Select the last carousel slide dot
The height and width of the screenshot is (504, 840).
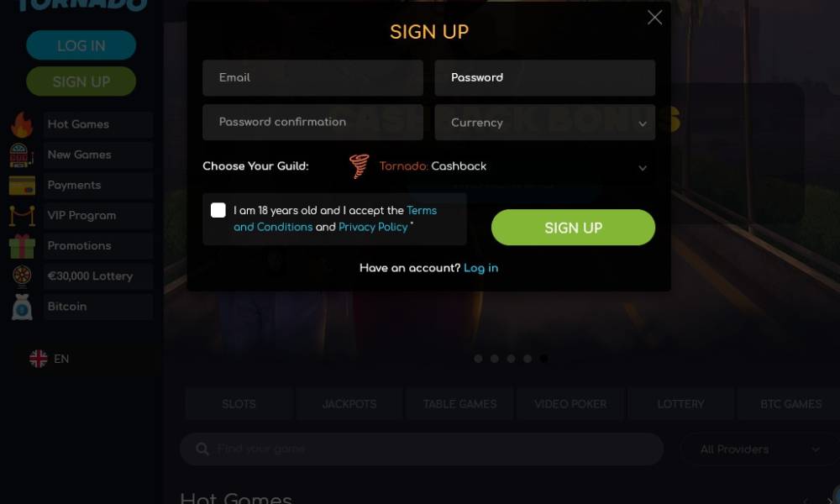(x=543, y=359)
